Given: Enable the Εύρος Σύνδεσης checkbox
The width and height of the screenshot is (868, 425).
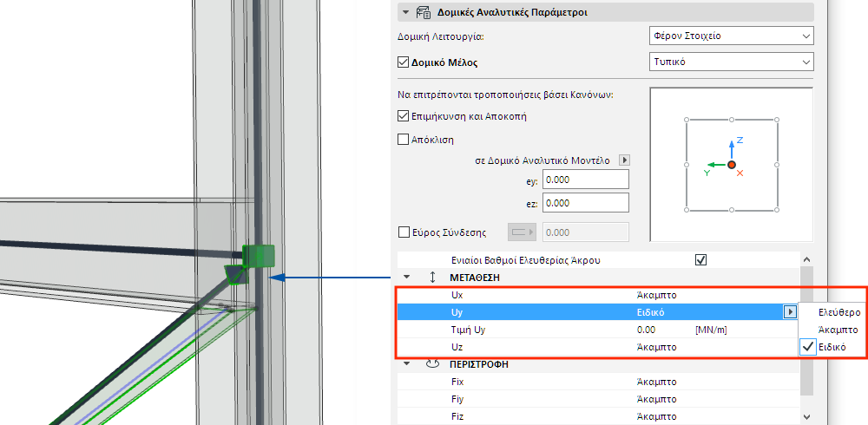Looking at the screenshot, I should click(x=404, y=232).
